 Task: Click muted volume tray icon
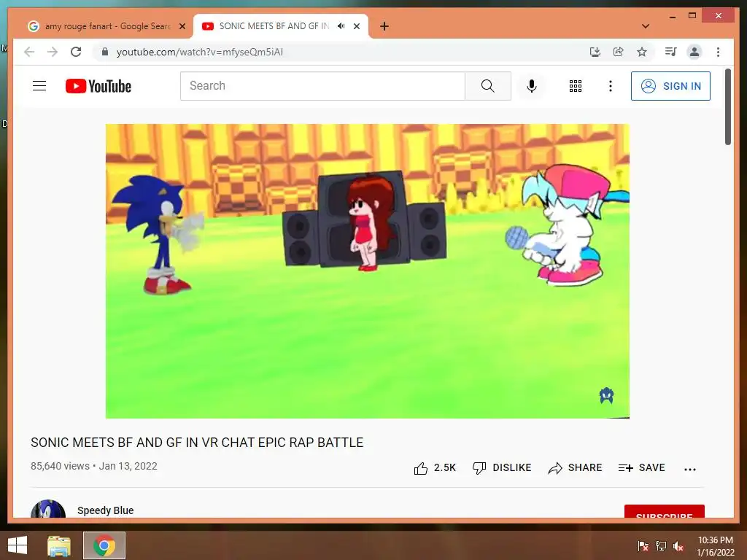678,545
